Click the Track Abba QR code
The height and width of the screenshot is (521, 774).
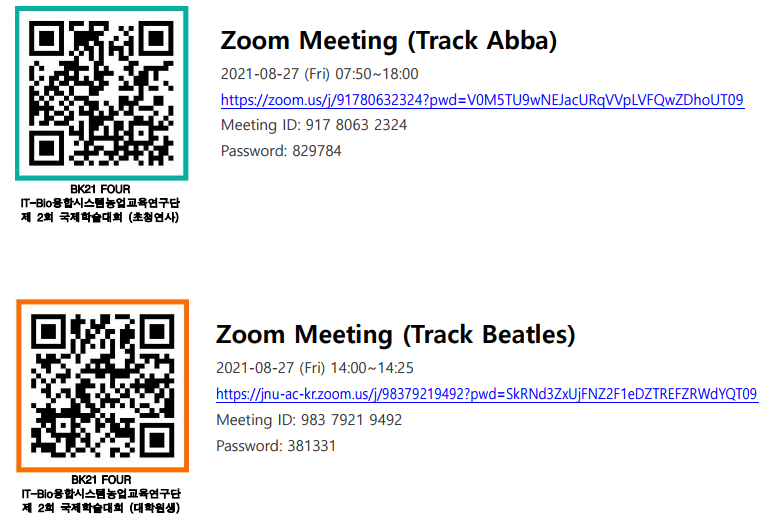(x=100, y=93)
